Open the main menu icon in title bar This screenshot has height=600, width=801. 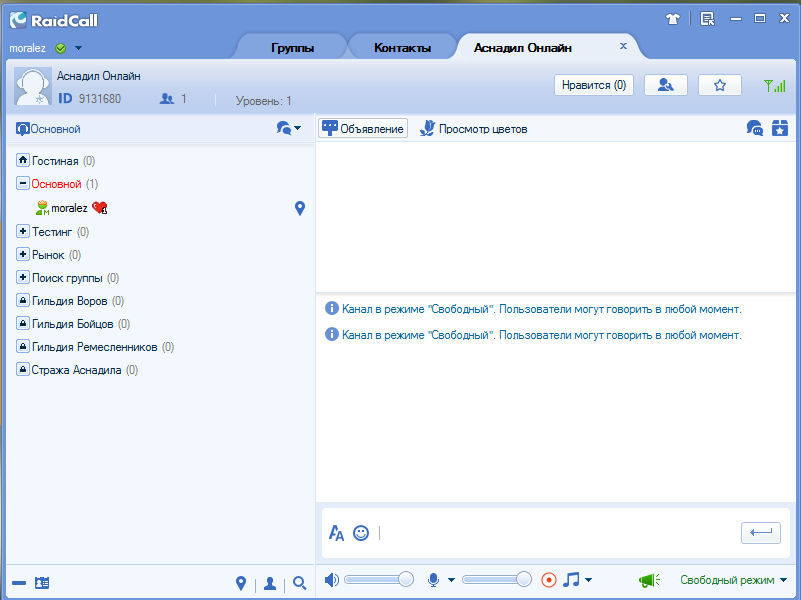pyautogui.click(x=708, y=19)
